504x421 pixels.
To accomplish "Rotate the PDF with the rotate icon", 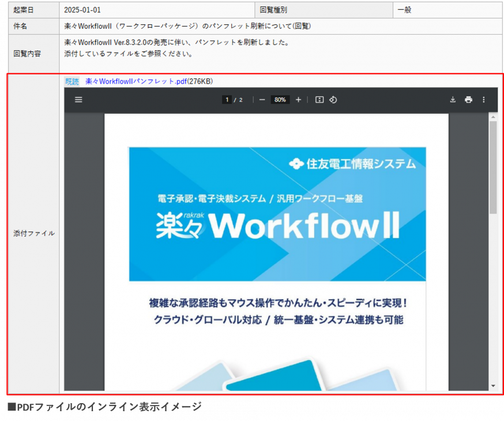I will [333, 100].
